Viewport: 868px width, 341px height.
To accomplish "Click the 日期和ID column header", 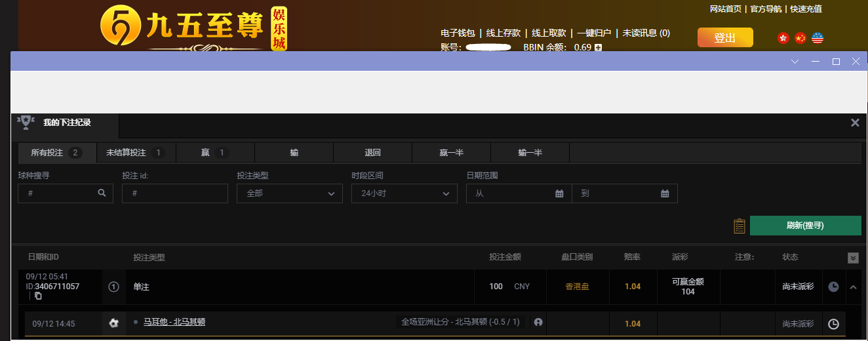I will click(x=43, y=257).
